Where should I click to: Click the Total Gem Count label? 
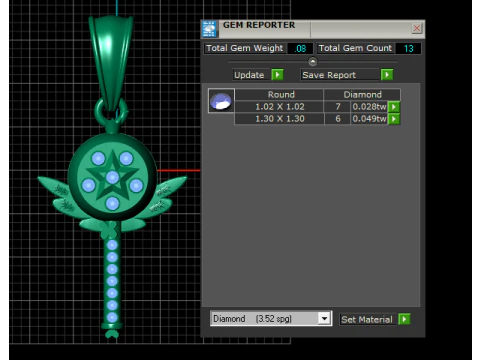[355, 48]
